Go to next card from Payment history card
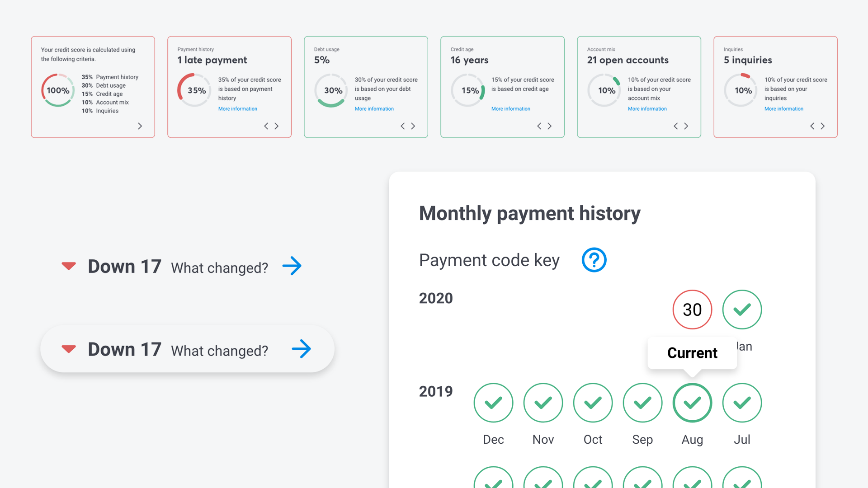This screenshot has height=488, width=868. pos(277,126)
